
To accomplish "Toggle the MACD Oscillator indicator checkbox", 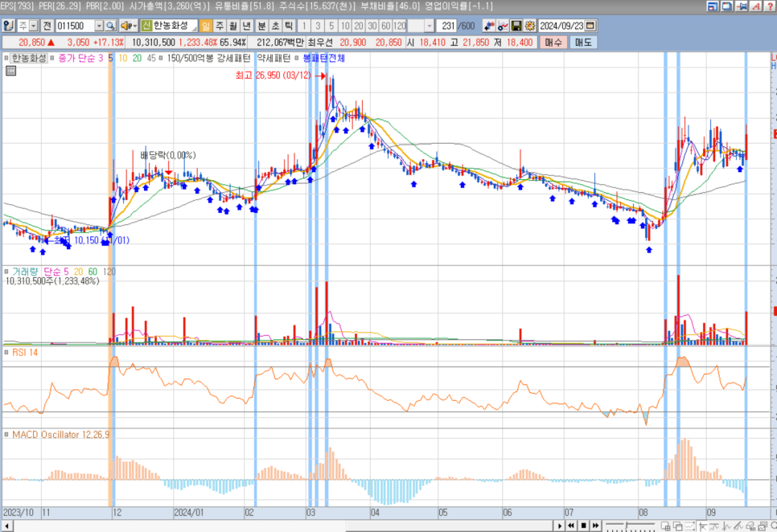I will [6, 435].
